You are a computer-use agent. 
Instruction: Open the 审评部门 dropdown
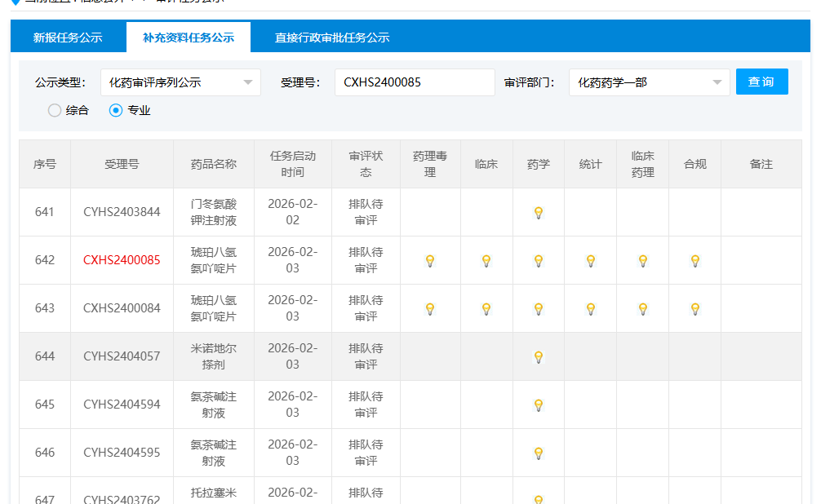coord(650,82)
